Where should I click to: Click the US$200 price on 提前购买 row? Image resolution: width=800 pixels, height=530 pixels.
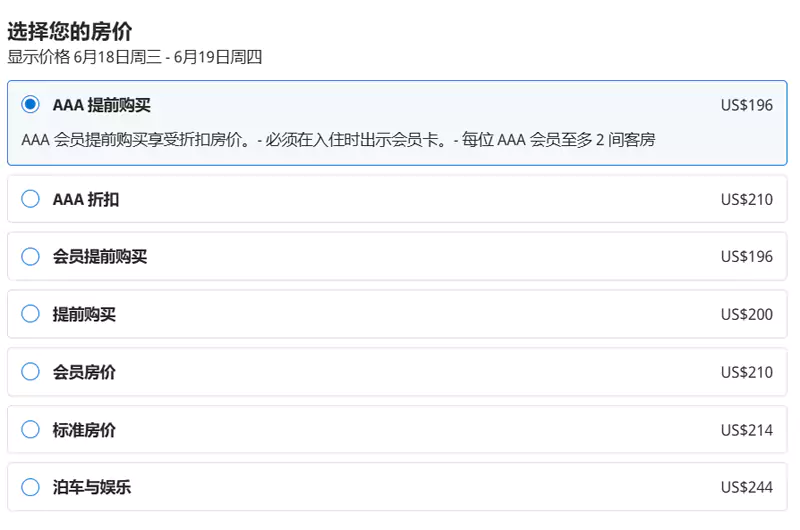tap(746, 314)
